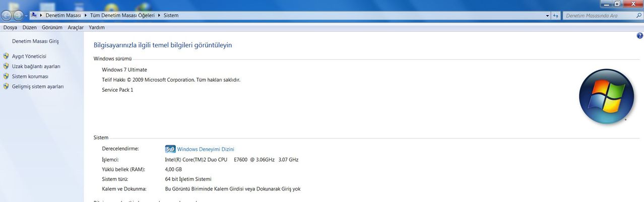Go forward with the Forward arrow button
The width and height of the screenshot is (644, 202).
coord(18,16)
